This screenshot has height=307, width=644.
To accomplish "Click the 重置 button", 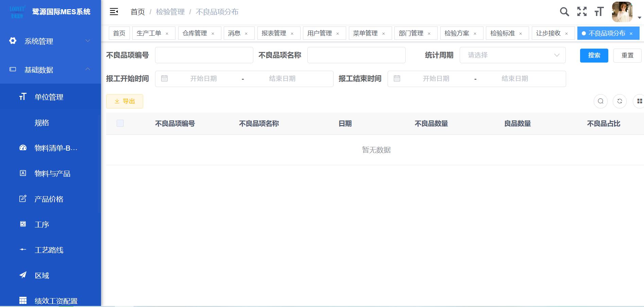I will pos(627,55).
